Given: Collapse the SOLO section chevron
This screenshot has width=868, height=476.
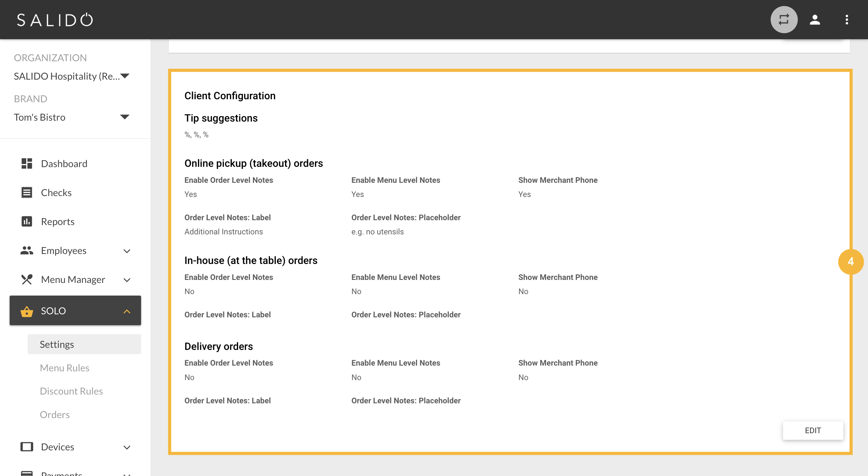Looking at the screenshot, I should 127,311.
